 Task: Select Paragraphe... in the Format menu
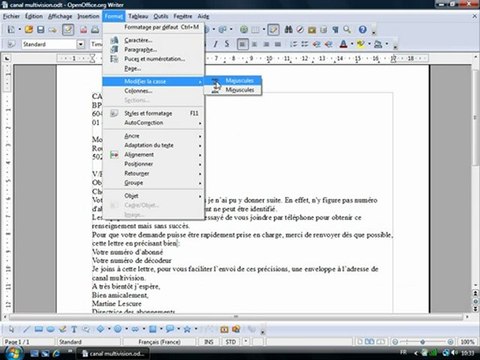153,49
